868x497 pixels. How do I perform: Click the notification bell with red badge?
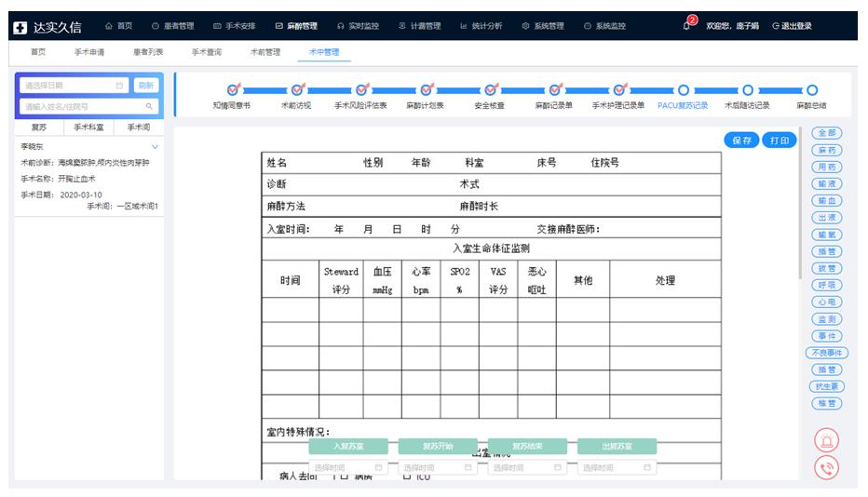[688, 24]
